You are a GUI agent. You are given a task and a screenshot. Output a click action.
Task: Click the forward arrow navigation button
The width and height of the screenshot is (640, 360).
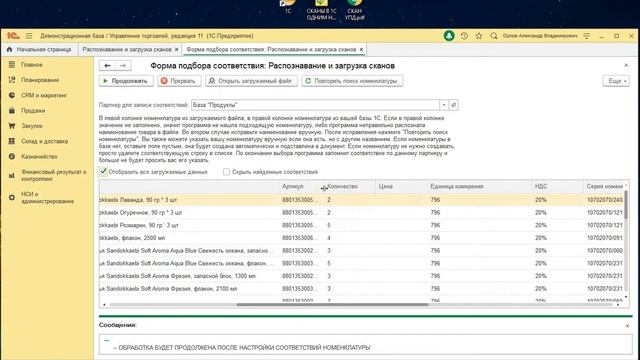tap(123, 65)
